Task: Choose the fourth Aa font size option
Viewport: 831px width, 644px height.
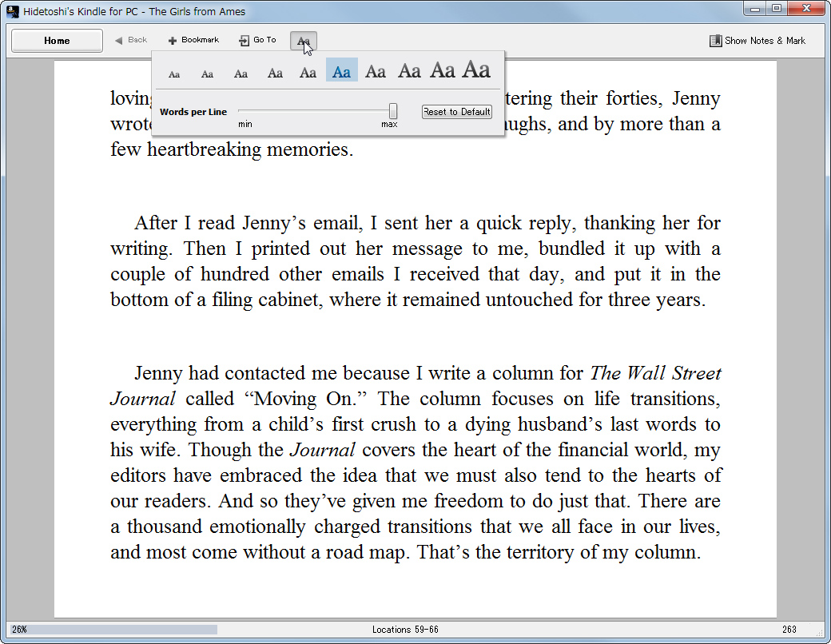Action: tap(275, 74)
